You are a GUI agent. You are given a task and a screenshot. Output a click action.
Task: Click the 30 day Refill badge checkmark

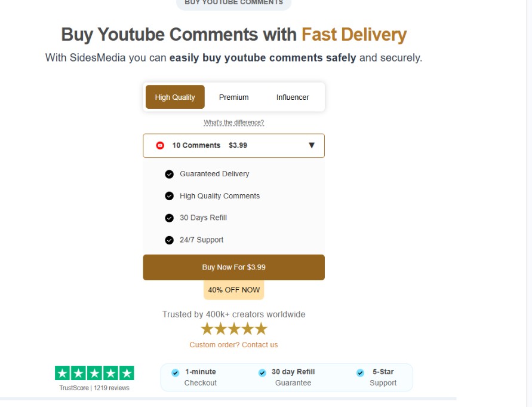click(262, 373)
